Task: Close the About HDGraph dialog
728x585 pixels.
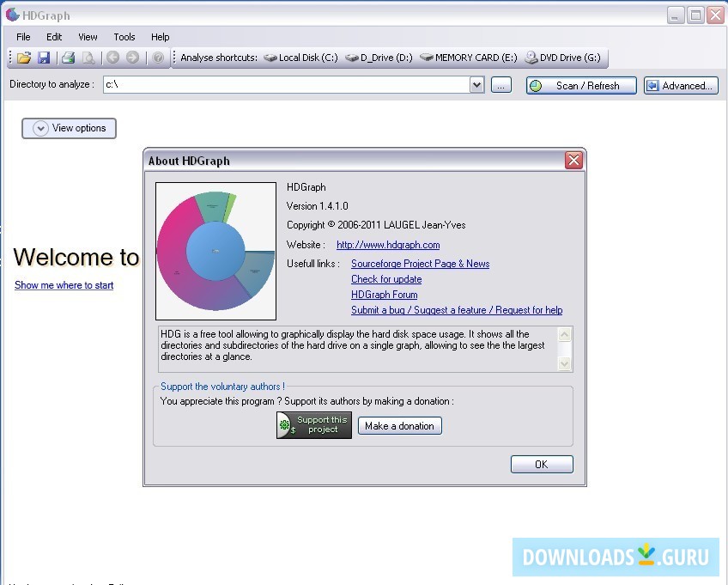Action: click(x=573, y=161)
